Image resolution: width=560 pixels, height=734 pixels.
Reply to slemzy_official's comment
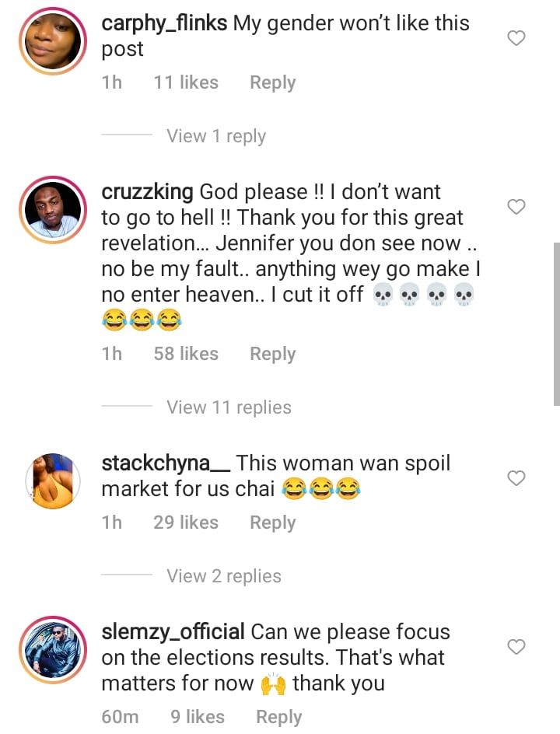coord(278,717)
